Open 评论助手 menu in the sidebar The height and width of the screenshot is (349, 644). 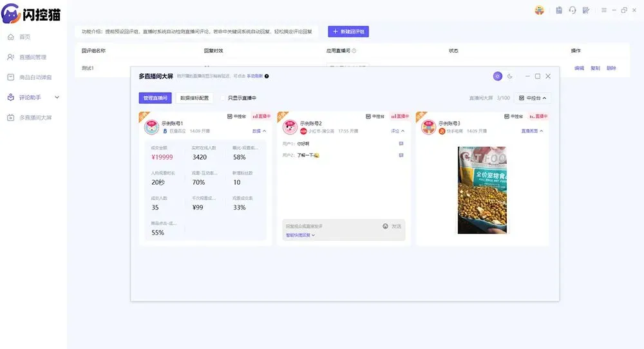tap(30, 97)
